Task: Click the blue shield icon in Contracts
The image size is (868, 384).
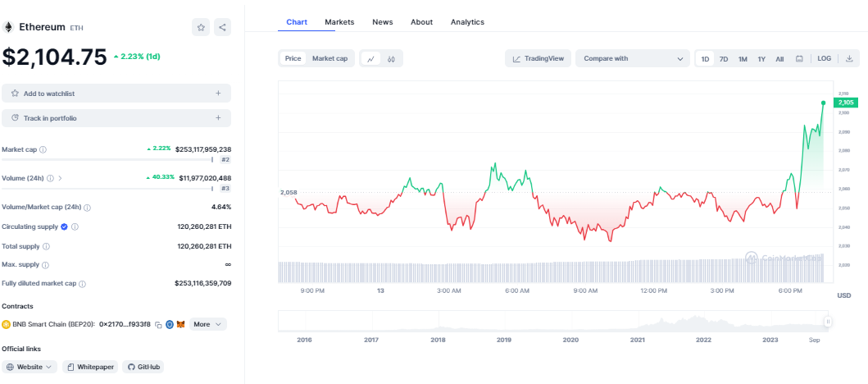Action: tap(170, 324)
